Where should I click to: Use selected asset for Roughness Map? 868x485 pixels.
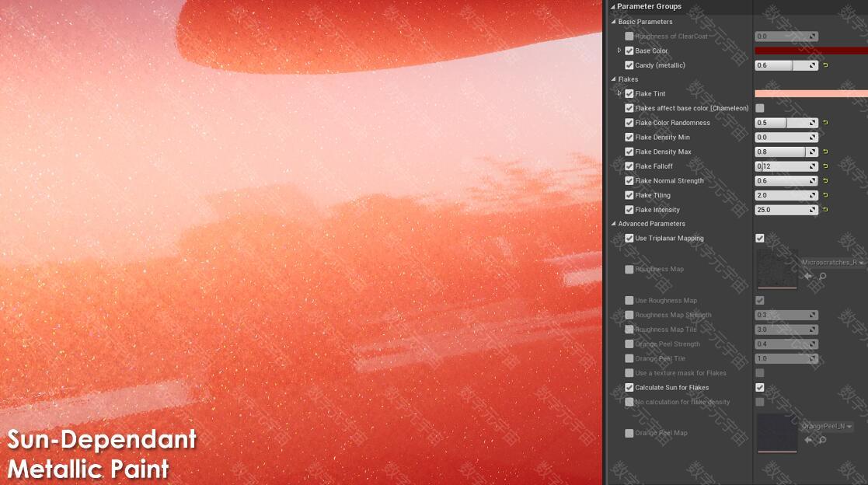click(x=808, y=276)
